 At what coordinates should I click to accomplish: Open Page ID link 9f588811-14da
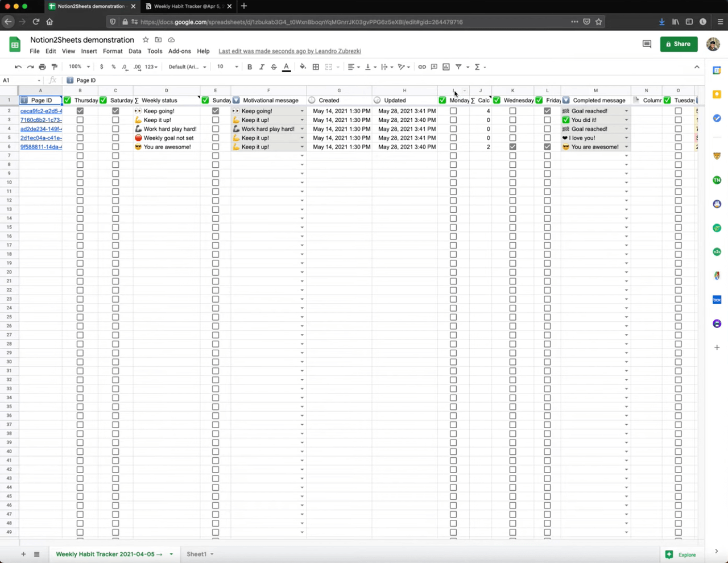click(41, 147)
